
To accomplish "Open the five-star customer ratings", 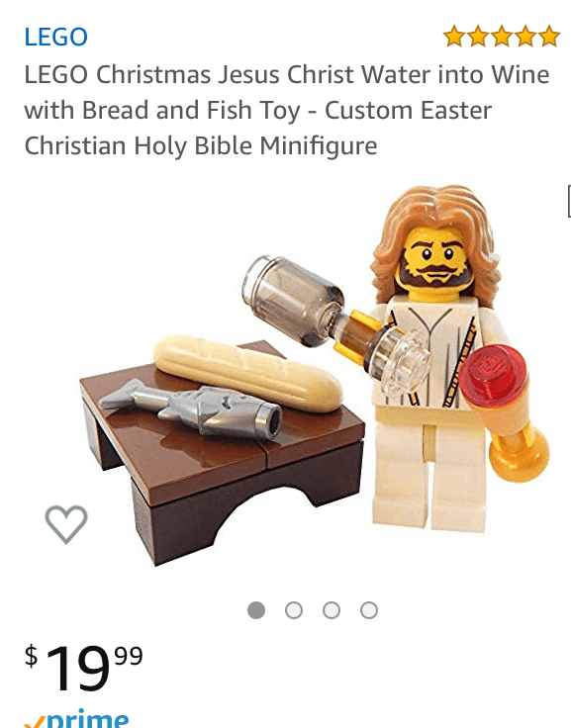I will (x=502, y=37).
